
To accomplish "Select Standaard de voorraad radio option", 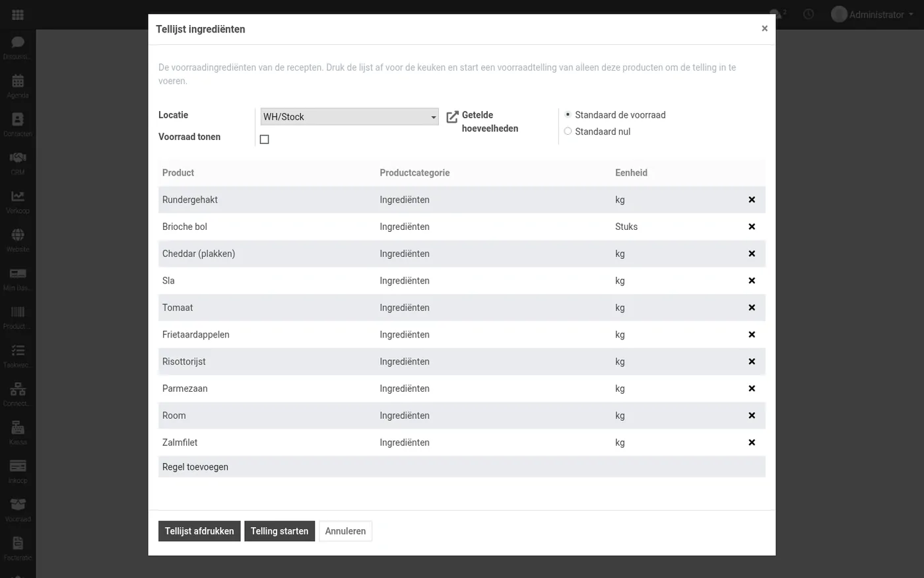I will 568,115.
